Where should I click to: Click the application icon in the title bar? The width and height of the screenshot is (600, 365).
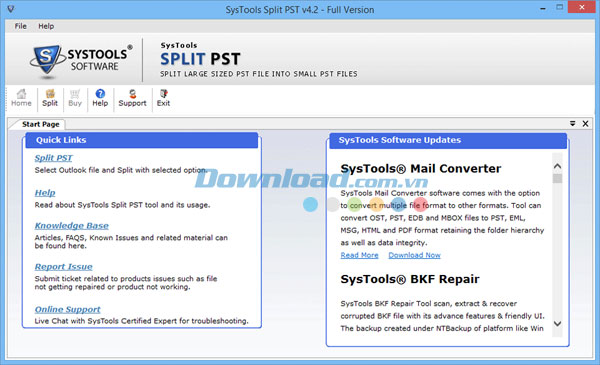pos(11,8)
